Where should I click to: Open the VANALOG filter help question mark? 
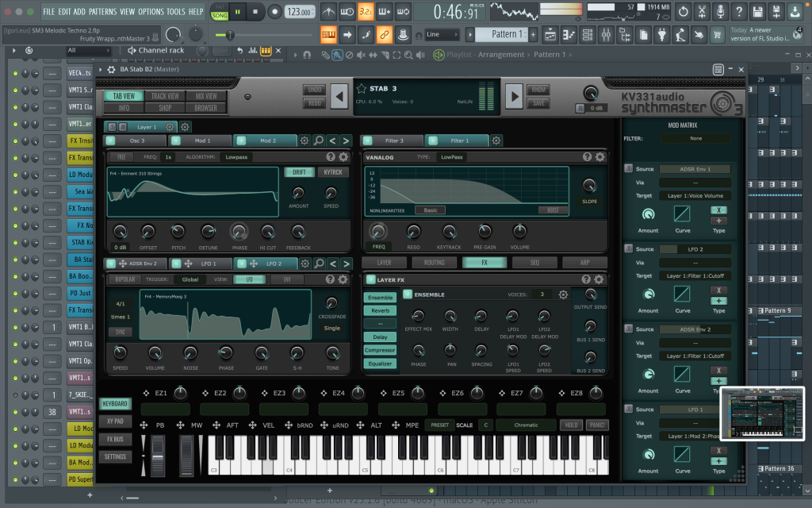click(x=587, y=157)
